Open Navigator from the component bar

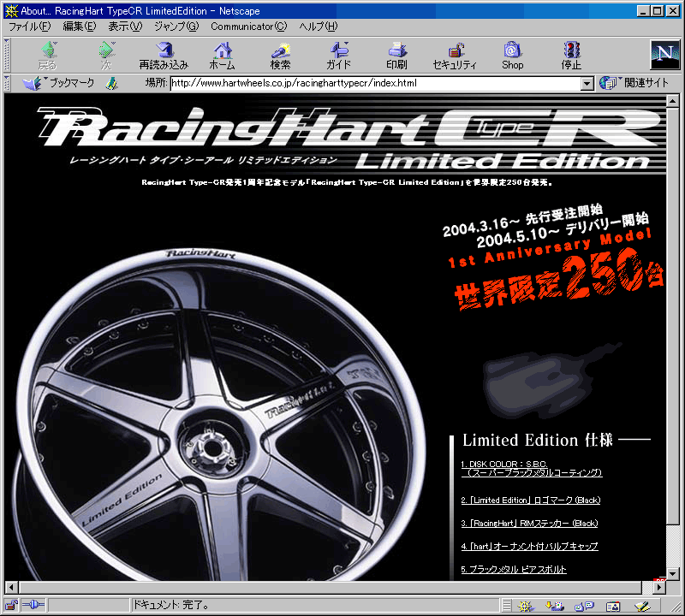526,606
